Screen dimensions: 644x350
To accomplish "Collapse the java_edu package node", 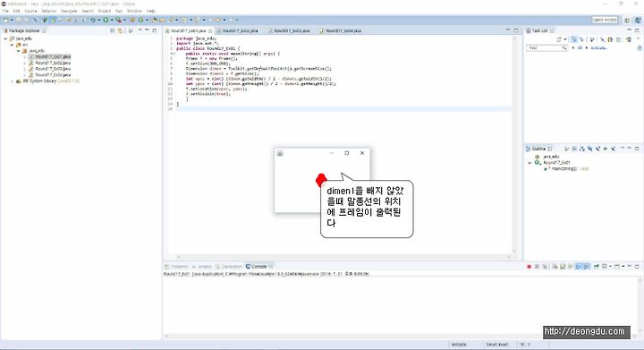I will [x=19, y=51].
